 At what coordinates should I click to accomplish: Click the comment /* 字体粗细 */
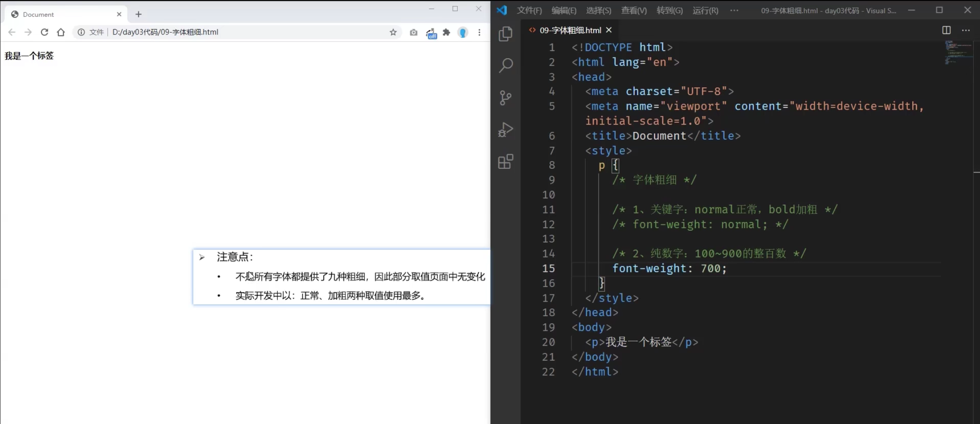[x=654, y=180]
